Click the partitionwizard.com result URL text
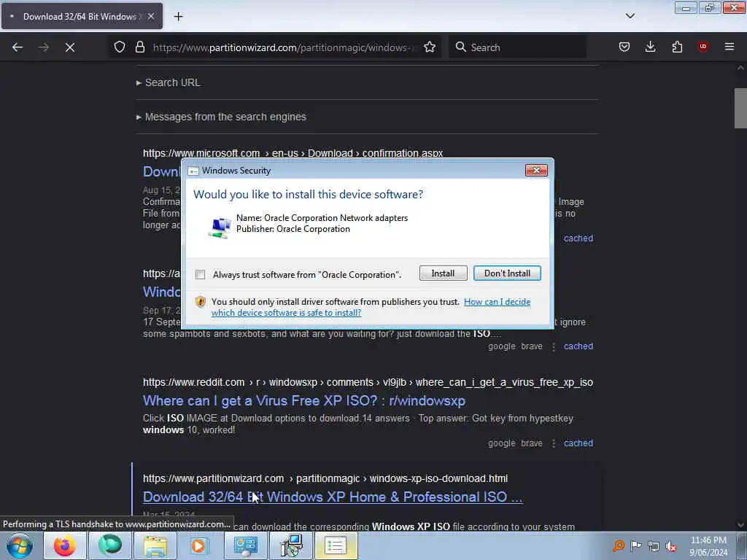Viewport: 747px width, 560px height. (325, 478)
